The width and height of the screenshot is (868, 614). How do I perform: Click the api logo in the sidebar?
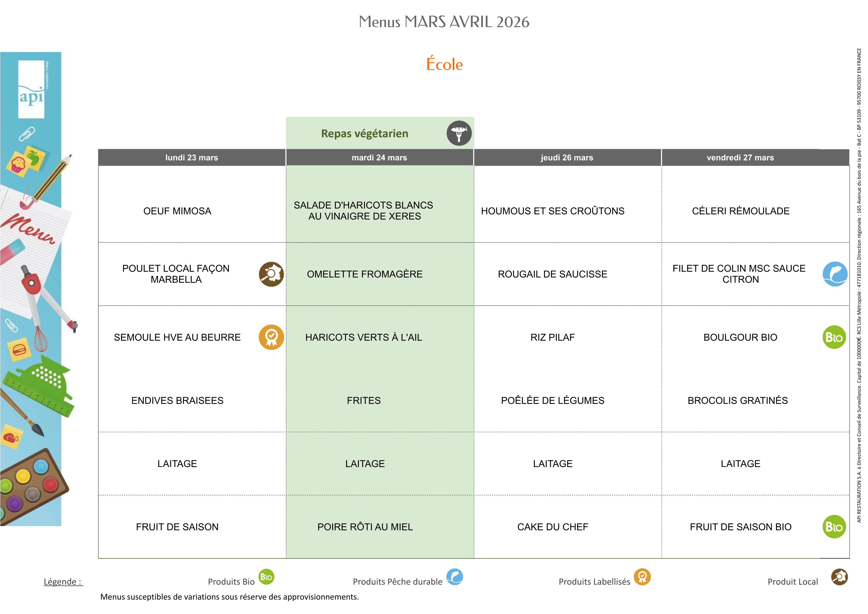[31, 90]
